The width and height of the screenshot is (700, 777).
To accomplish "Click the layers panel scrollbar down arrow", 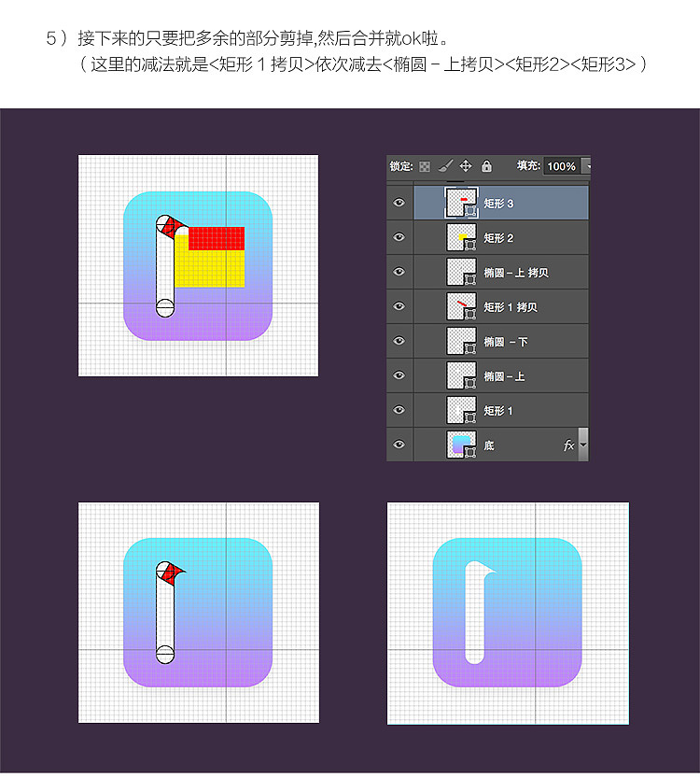I will tap(583, 445).
